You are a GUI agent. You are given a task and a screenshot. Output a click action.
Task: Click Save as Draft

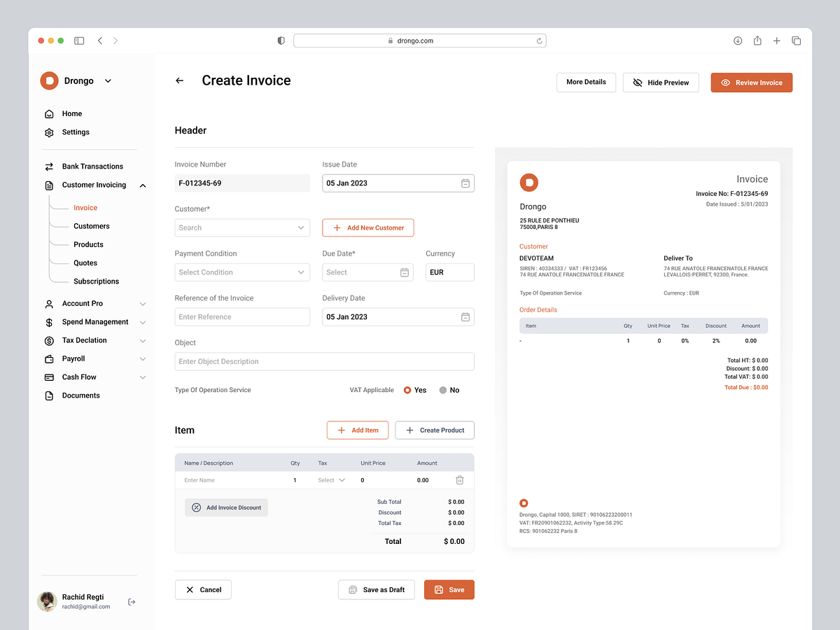click(x=377, y=589)
